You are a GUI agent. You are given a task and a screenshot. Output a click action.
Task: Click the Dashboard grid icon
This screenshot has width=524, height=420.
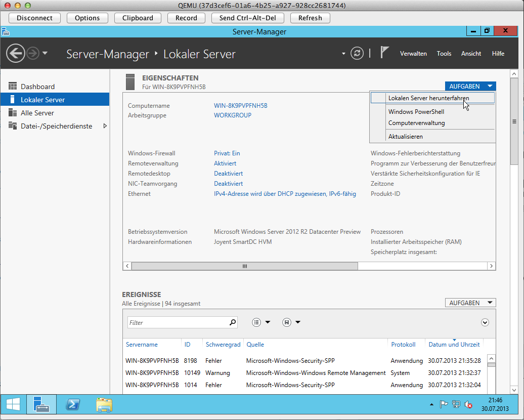point(12,86)
